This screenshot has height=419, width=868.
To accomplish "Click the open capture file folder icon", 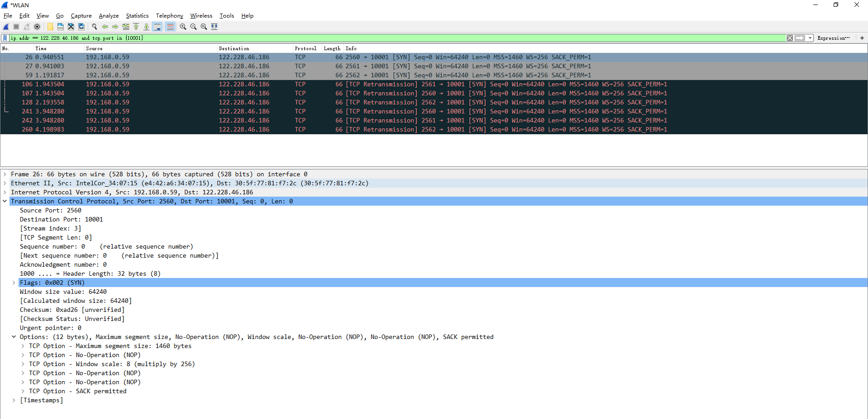I will pos(50,27).
